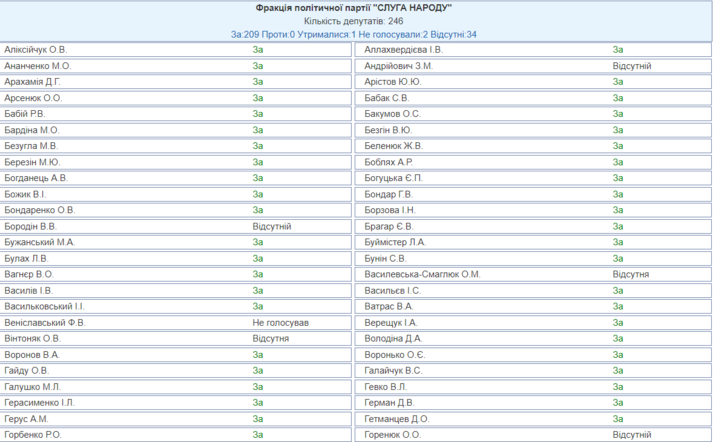Click "Відсутній" status for Андрійович З.М.

click(x=632, y=66)
